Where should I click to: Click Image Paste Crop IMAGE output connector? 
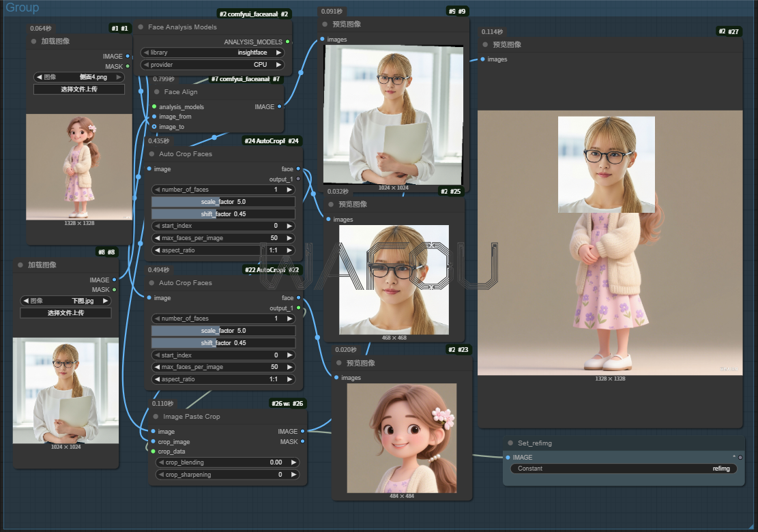[303, 431]
